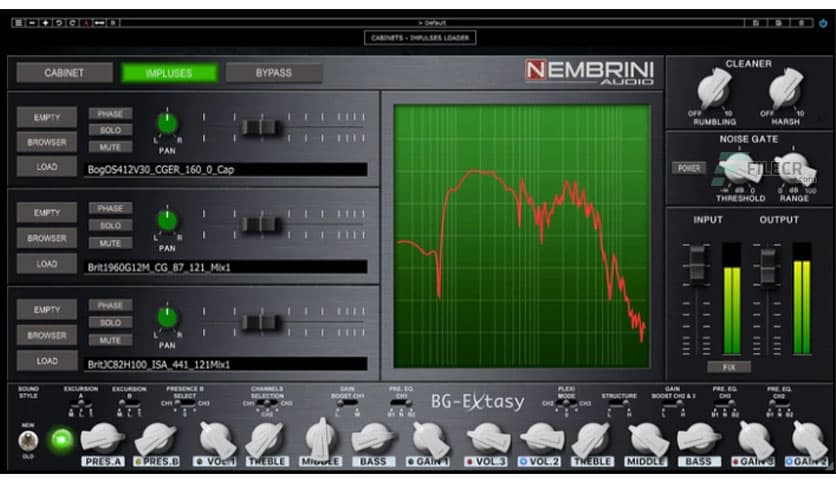Click the level fader of the BritJC82H100 slot
The width and height of the screenshot is (836, 484).
click(x=261, y=322)
